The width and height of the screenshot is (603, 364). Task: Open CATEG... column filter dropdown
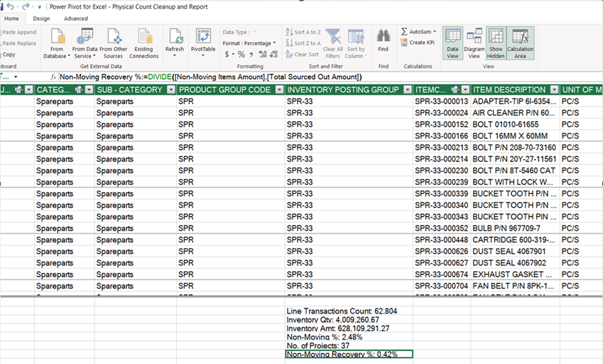coord(89,90)
